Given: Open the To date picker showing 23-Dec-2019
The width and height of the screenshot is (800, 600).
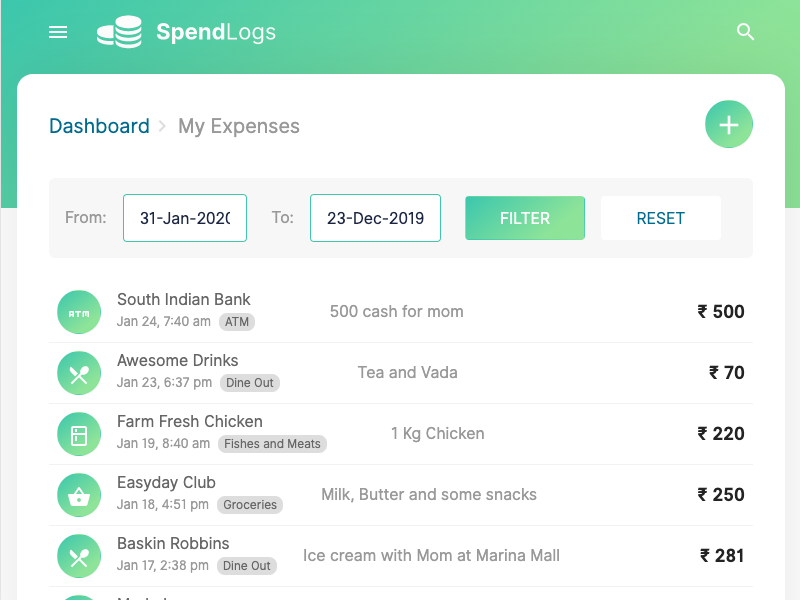Looking at the screenshot, I should [375, 218].
